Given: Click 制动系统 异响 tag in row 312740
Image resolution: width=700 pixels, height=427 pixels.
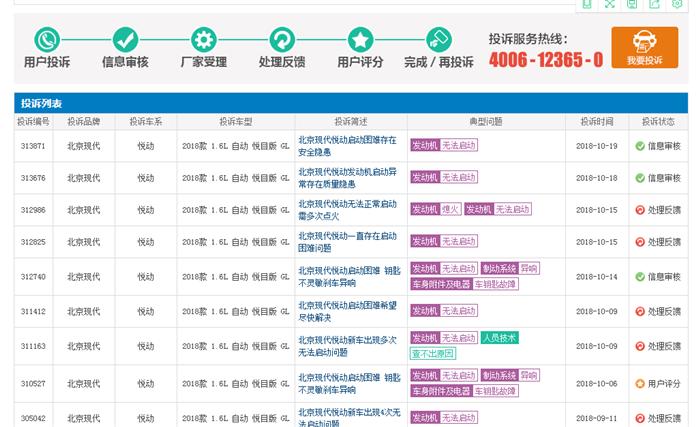Looking at the screenshot, I should point(510,268).
